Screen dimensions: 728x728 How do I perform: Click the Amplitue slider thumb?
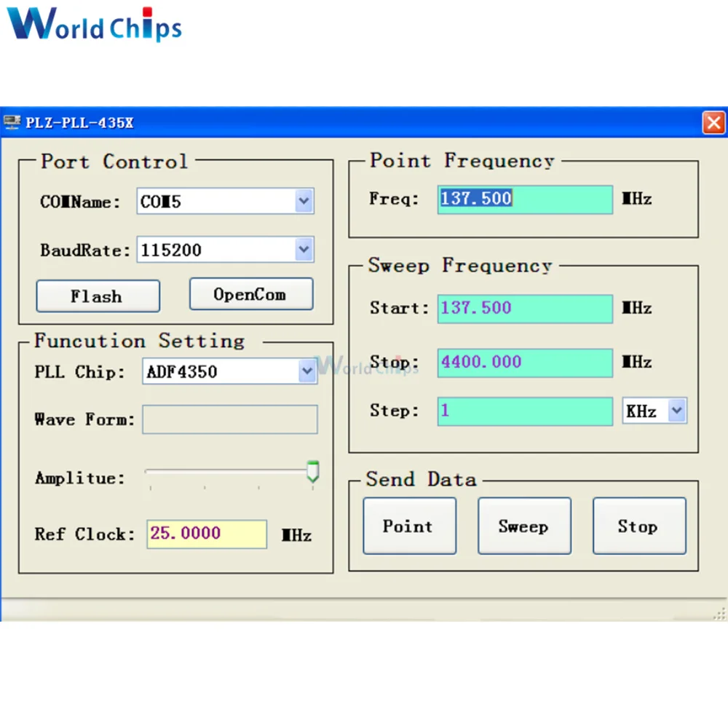click(313, 472)
